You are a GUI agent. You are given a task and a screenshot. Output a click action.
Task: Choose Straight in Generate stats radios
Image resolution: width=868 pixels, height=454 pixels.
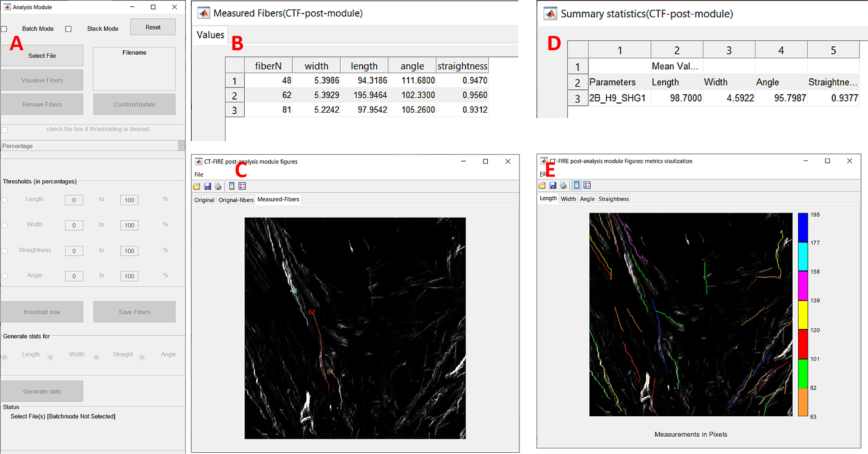click(x=96, y=357)
